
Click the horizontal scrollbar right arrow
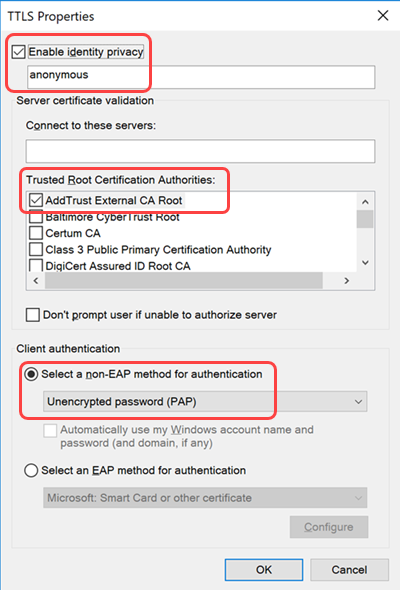[x=347, y=281]
